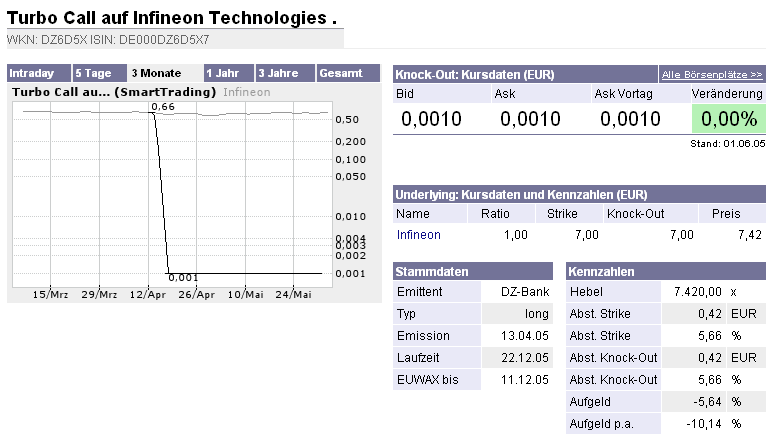The image size is (766, 435).
Task: Open the 3 Jahre chart tab
Action: click(x=285, y=73)
